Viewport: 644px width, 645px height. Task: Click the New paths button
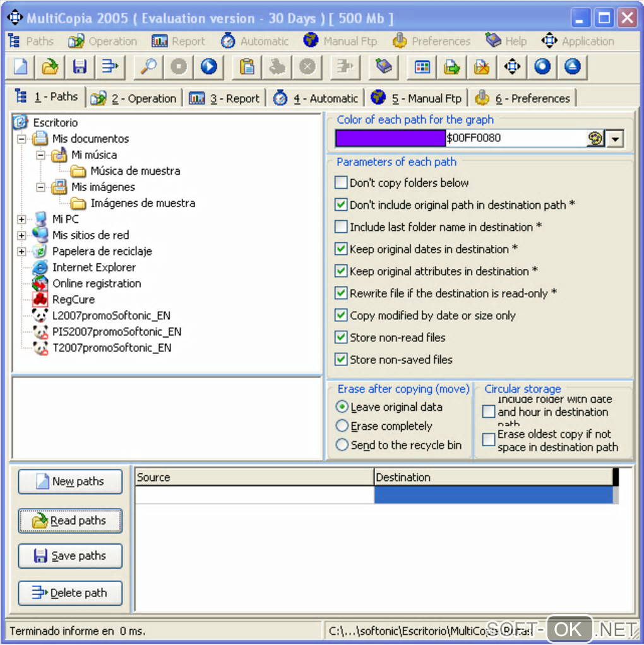click(x=70, y=482)
